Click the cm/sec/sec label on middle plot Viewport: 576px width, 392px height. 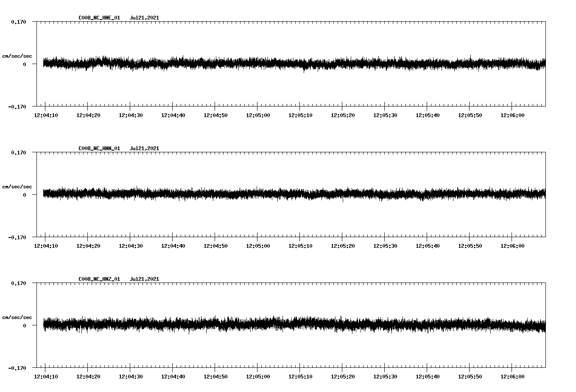point(17,186)
